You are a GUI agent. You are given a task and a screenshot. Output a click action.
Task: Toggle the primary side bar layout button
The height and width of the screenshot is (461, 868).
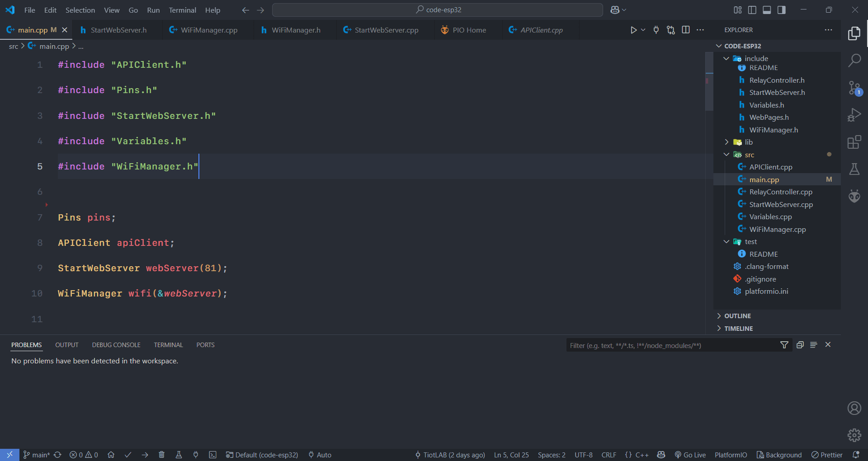tap(752, 10)
